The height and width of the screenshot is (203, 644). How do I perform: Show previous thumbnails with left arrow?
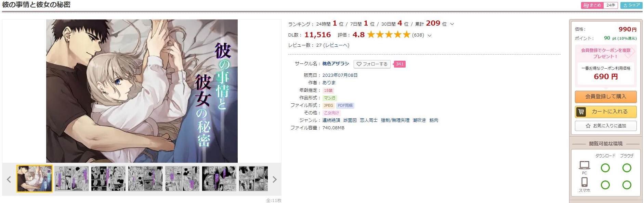point(9,179)
